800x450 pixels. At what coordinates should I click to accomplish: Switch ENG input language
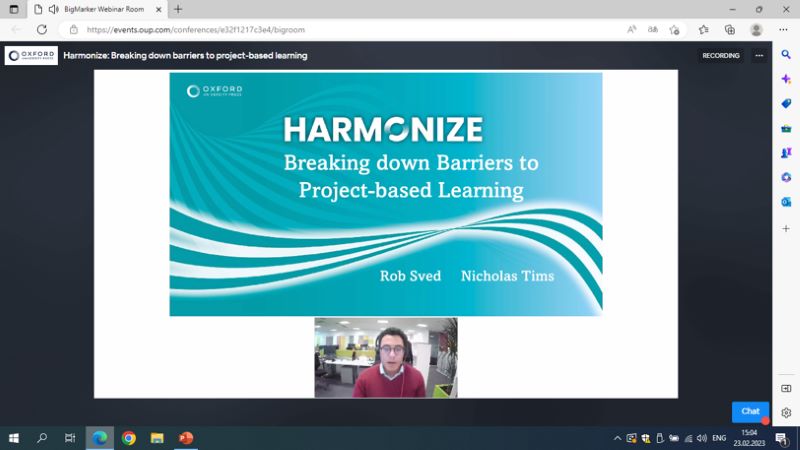click(x=719, y=438)
